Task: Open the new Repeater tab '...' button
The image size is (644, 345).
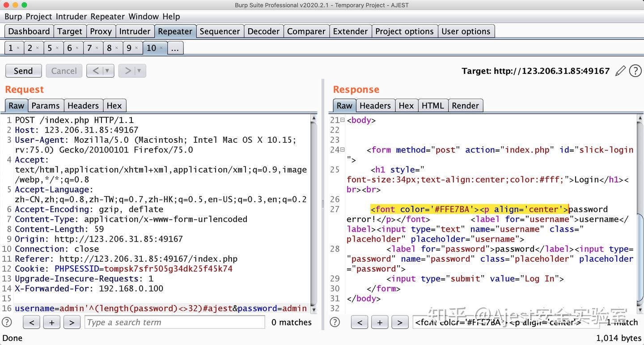Action: (x=175, y=48)
